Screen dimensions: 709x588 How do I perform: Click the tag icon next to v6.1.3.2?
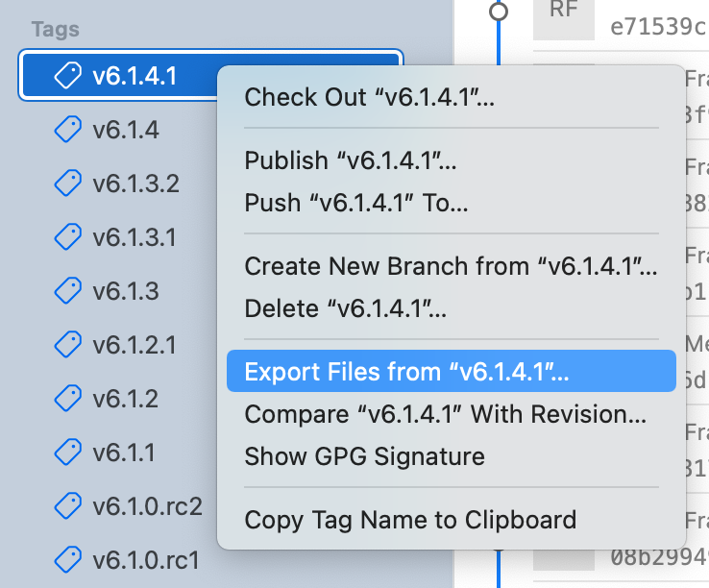(x=67, y=183)
